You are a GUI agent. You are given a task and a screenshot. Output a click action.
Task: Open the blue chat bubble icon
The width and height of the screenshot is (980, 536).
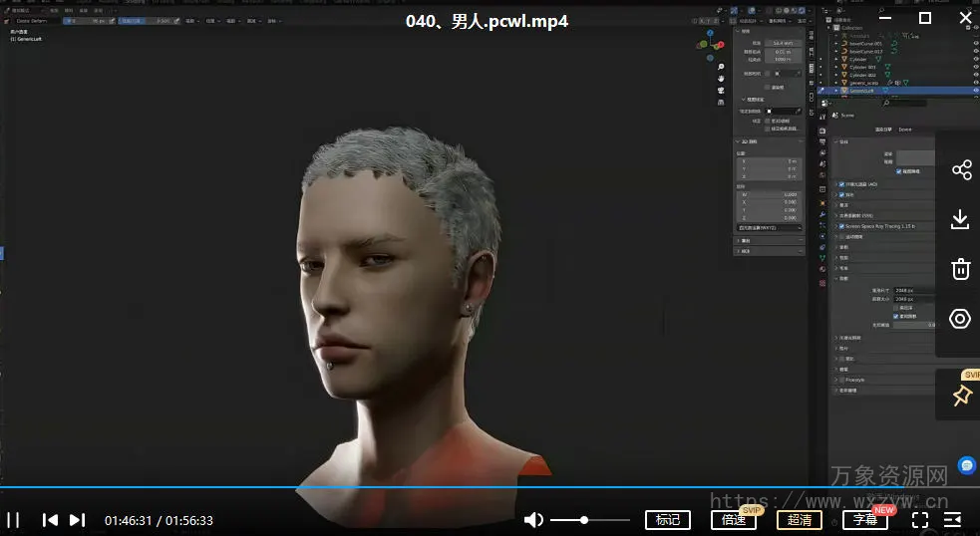coord(966,465)
